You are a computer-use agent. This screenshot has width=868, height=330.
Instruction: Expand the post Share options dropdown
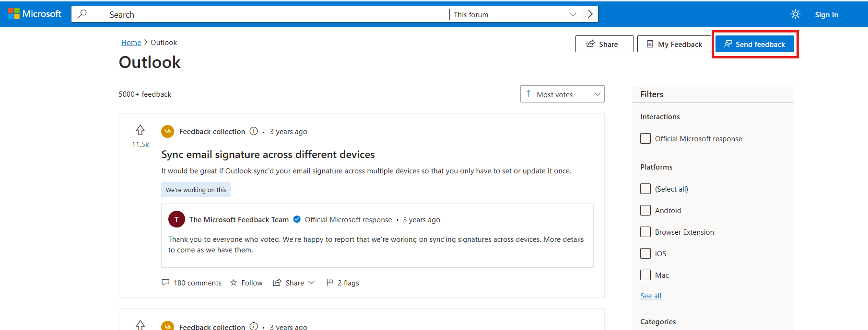coord(294,283)
